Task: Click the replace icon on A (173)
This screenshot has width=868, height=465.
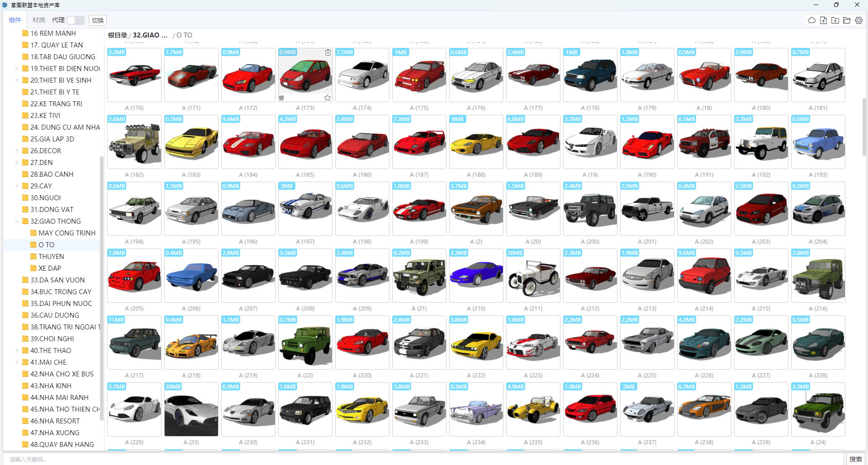Action: tap(281, 98)
